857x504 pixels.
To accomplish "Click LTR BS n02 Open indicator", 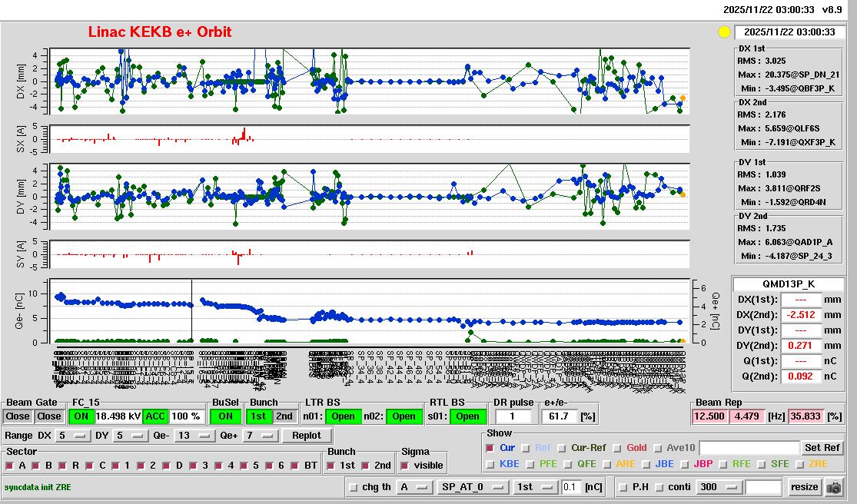I will [x=404, y=416].
